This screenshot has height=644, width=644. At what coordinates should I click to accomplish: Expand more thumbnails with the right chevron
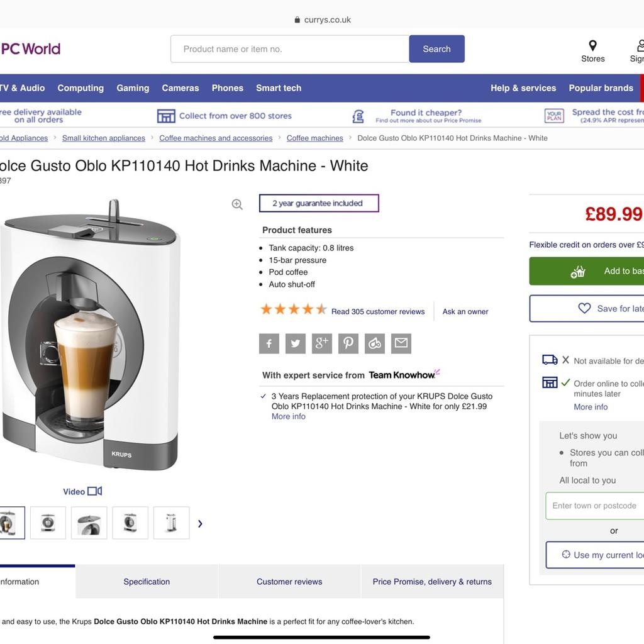[200, 523]
